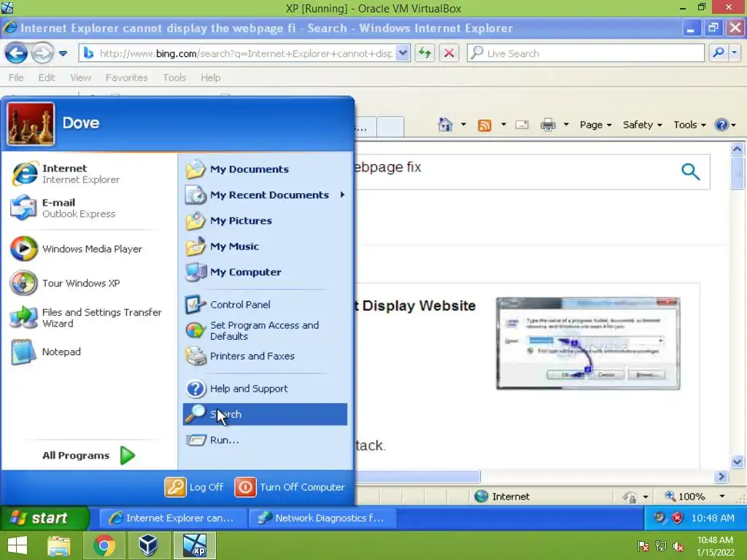This screenshot has height=560, width=747.
Task: Open new tab in IE
Action: (391, 127)
